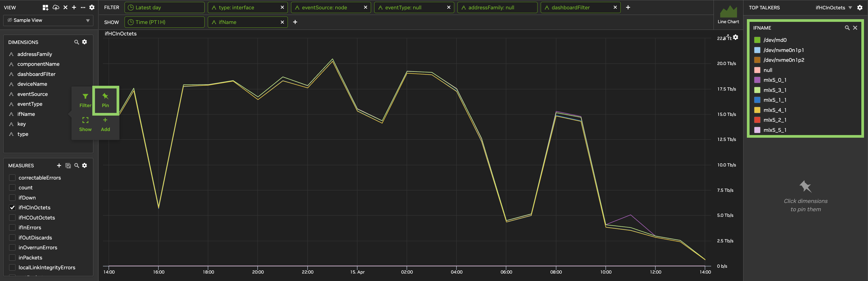868x281 pixels.
Task: Remove the eventSource: node filter
Action: tap(366, 7)
